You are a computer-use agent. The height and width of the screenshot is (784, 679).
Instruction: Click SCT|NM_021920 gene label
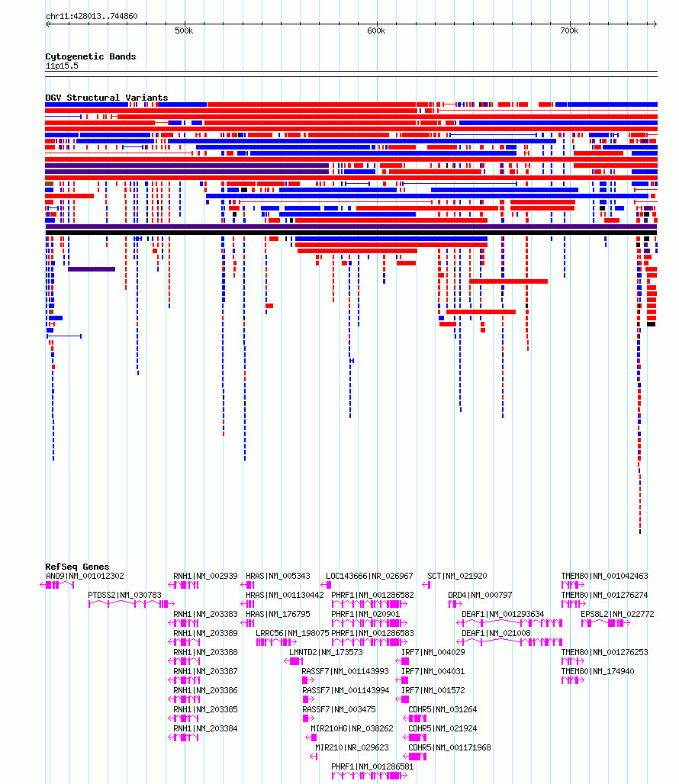coord(457,576)
